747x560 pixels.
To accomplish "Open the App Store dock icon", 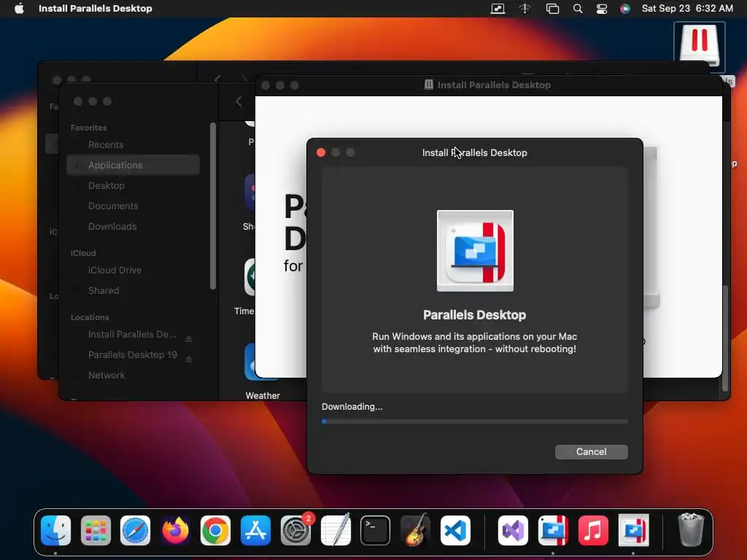I will click(255, 530).
